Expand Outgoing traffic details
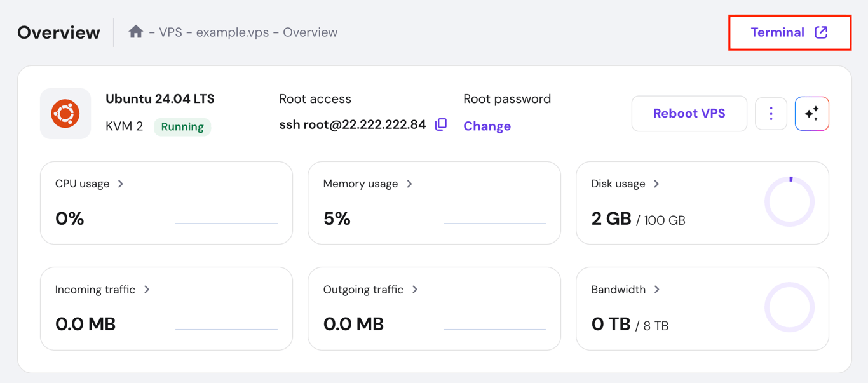The image size is (868, 383). [x=415, y=289]
